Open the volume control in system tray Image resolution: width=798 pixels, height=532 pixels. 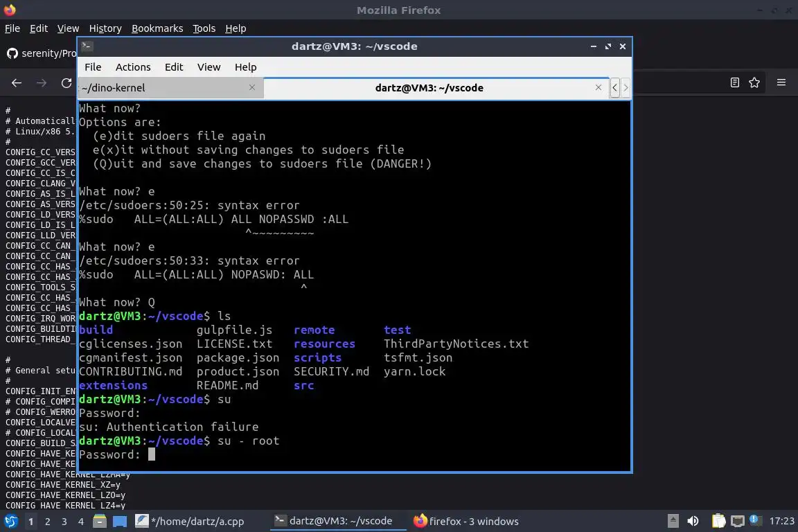tap(693, 521)
